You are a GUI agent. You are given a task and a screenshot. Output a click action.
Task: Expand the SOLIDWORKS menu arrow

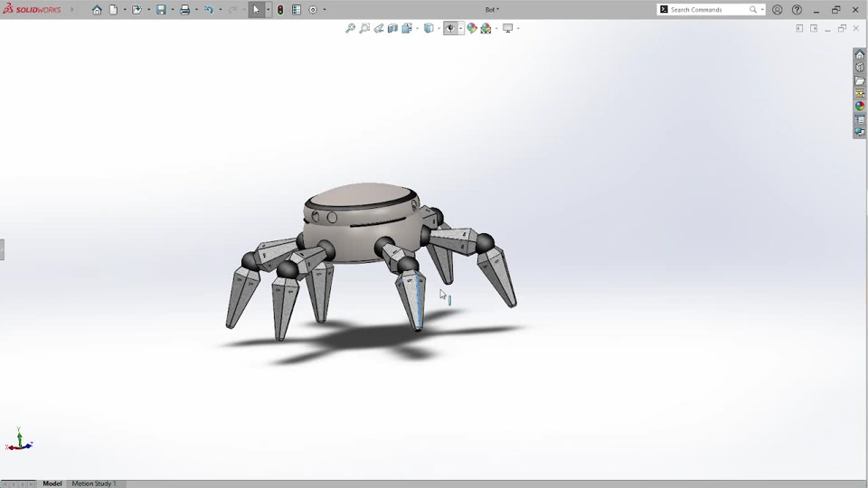point(72,10)
